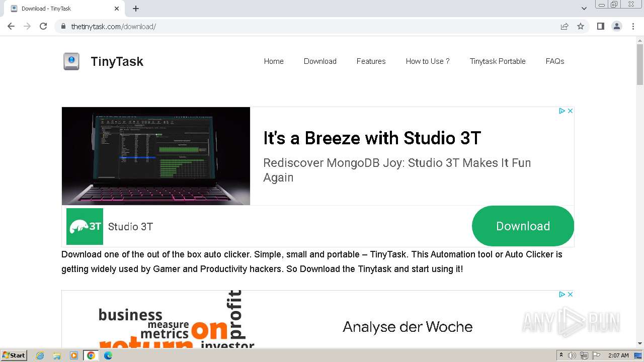Open Windows Media Player from taskbar
The image size is (644, 362).
pos(74,355)
